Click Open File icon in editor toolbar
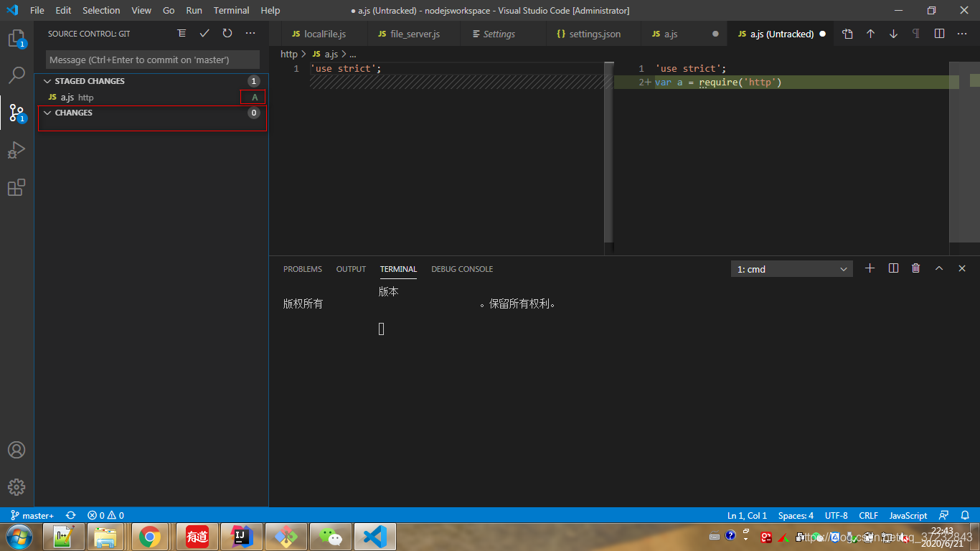 tap(847, 34)
